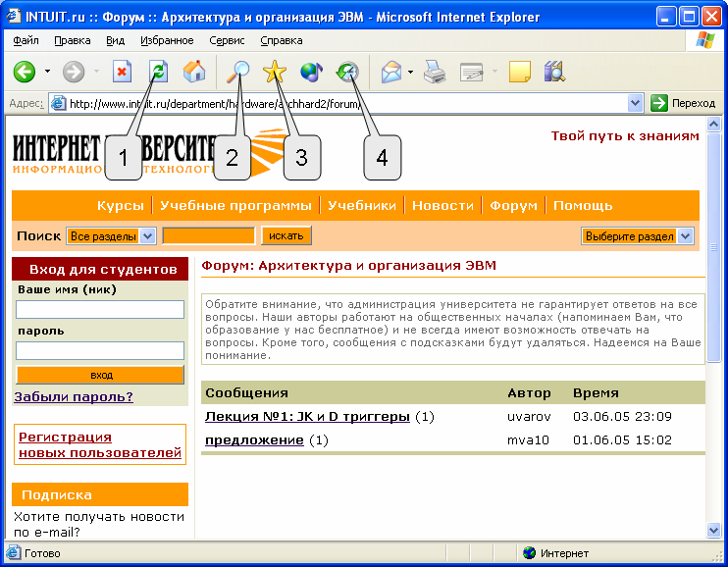
Task: Open the Выберите раздел dropdown
Action: coord(686,235)
